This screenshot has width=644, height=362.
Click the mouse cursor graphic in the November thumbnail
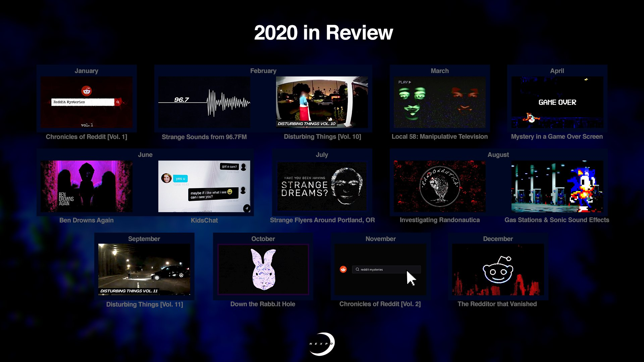tap(411, 279)
